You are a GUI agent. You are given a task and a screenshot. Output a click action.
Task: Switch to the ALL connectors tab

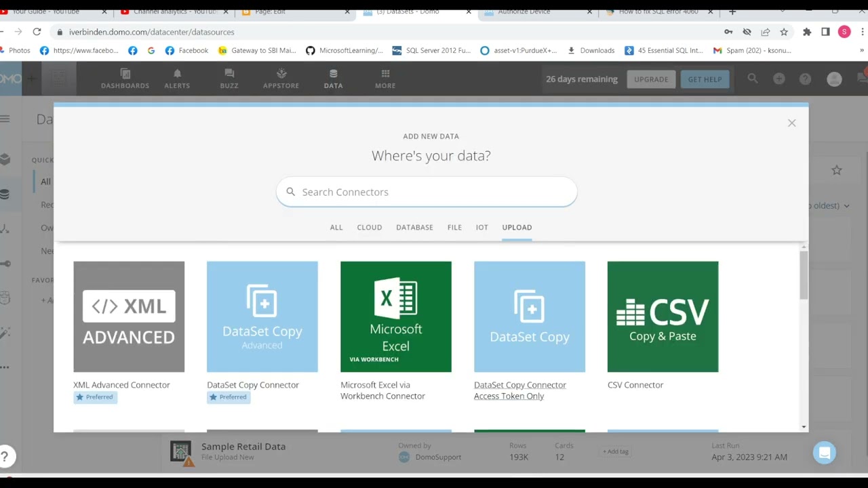point(336,227)
